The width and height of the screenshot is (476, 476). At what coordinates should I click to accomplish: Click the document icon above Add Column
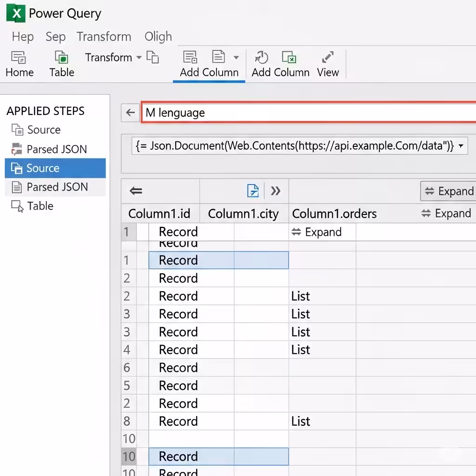point(218,57)
